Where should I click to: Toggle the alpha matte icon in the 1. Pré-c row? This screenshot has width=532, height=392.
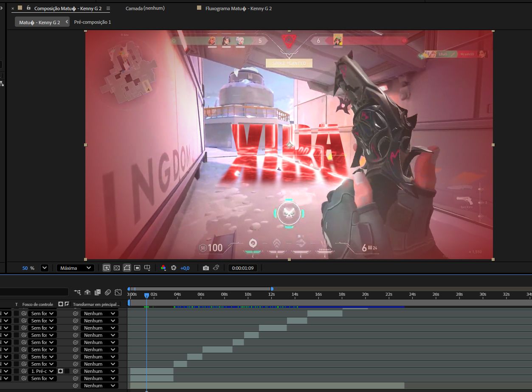60,371
